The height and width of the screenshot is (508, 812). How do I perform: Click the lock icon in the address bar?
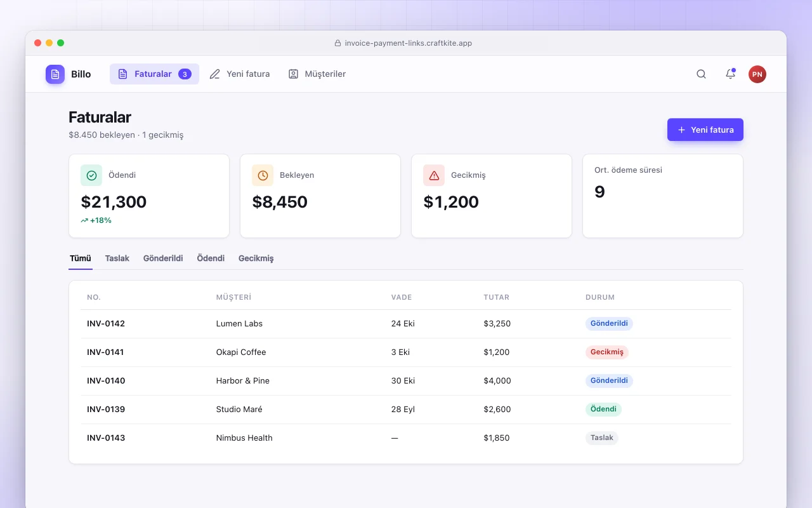click(x=337, y=43)
